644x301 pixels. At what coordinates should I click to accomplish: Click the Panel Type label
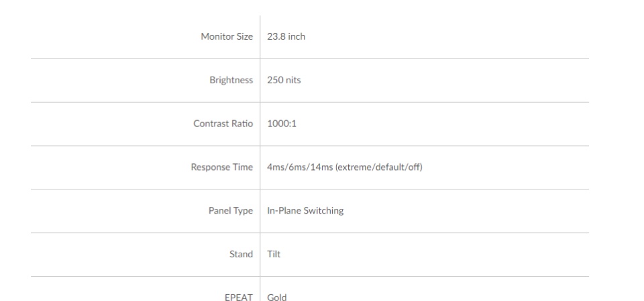pyautogui.click(x=231, y=210)
